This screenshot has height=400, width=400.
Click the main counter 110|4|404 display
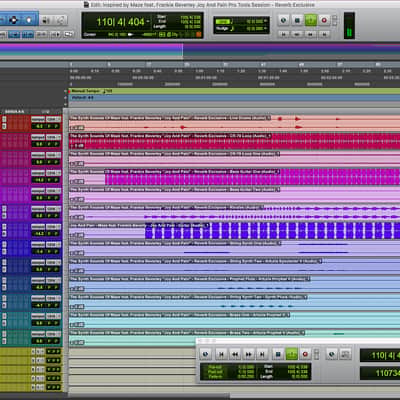click(120, 22)
